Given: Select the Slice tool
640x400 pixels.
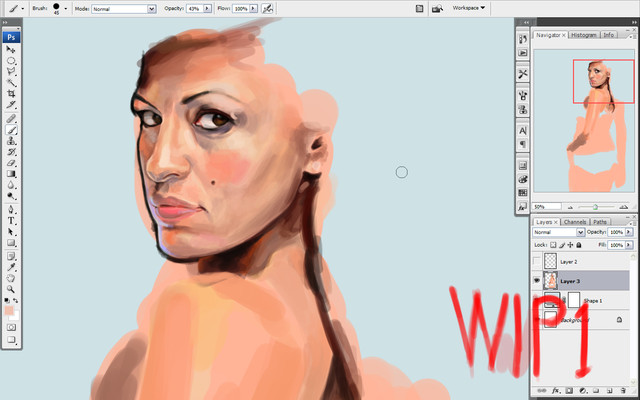Looking at the screenshot, I should 11,104.
